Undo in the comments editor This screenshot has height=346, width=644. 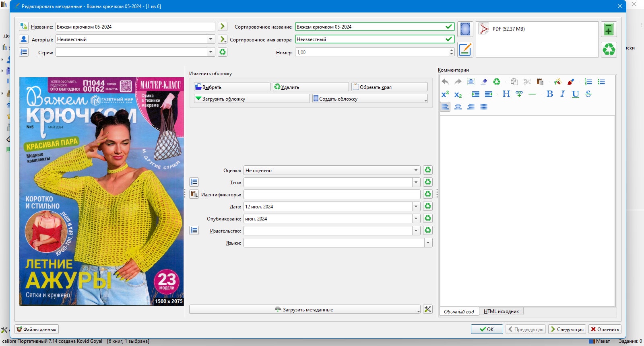pyautogui.click(x=445, y=82)
